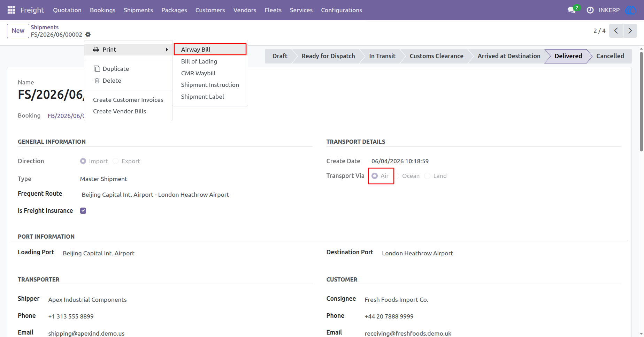Image resolution: width=644 pixels, height=337 pixels.
Task: Expand the Print submenu
Action: pyautogui.click(x=128, y=50)
